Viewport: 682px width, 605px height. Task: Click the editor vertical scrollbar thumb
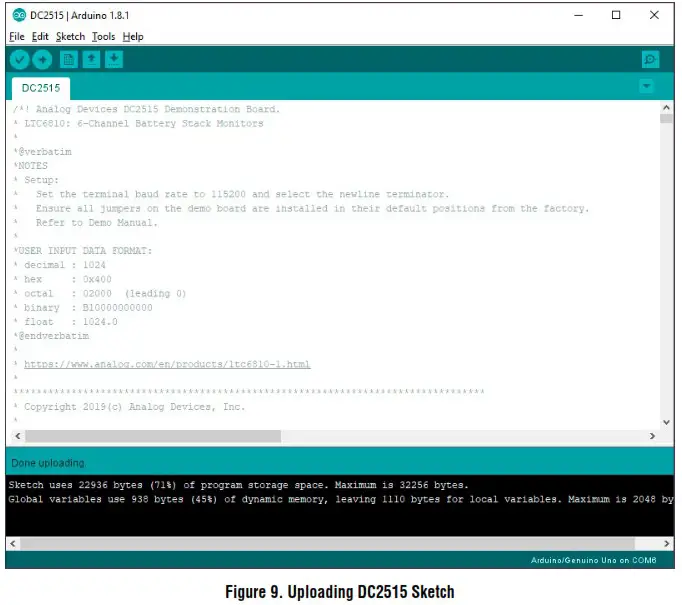(666, 119)
